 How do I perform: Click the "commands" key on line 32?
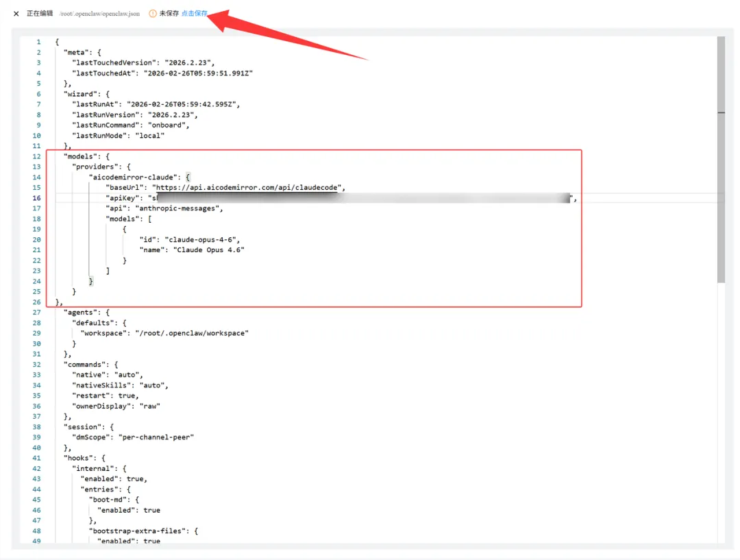(x=84, y=365)
